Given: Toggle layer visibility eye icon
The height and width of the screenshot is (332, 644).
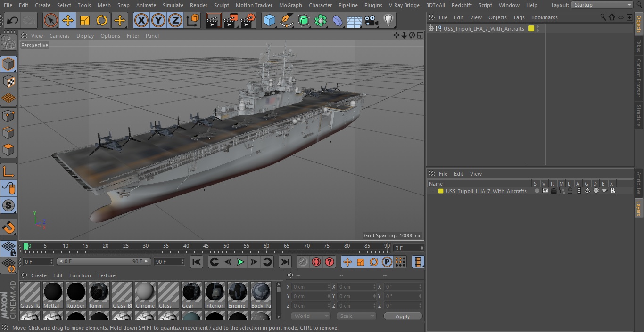Looking at the screenshot, I should point(545,191).
